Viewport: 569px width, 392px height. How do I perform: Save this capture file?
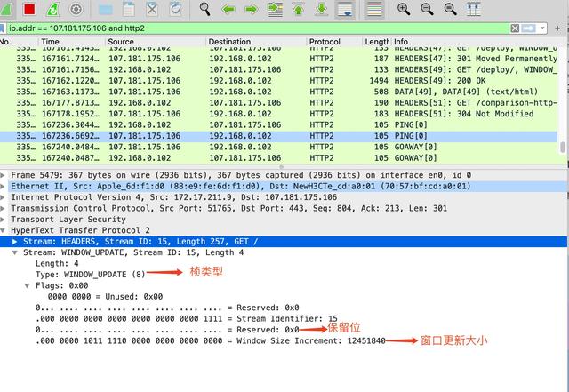click(x=129, y=9)
